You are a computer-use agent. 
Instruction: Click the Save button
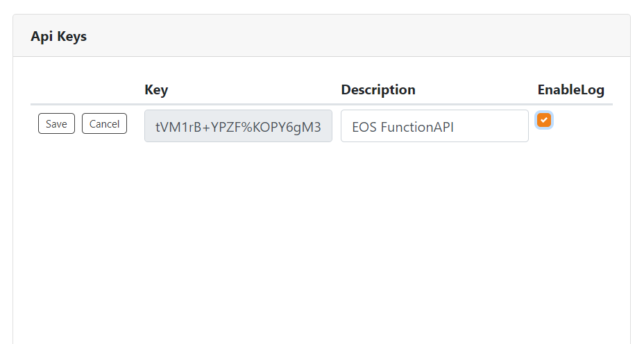click(x=56, y=123)
